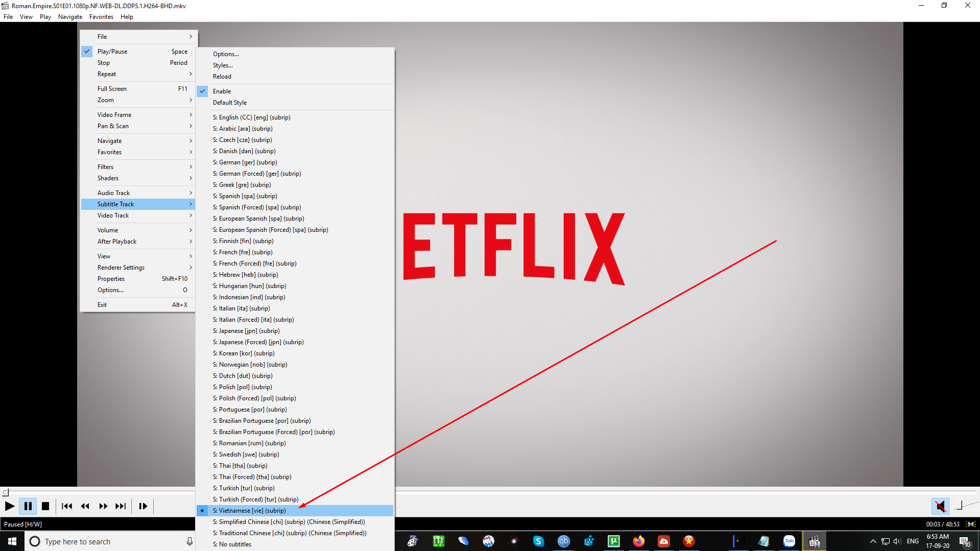Select Japanese [jpn] subtitle track

295,331
